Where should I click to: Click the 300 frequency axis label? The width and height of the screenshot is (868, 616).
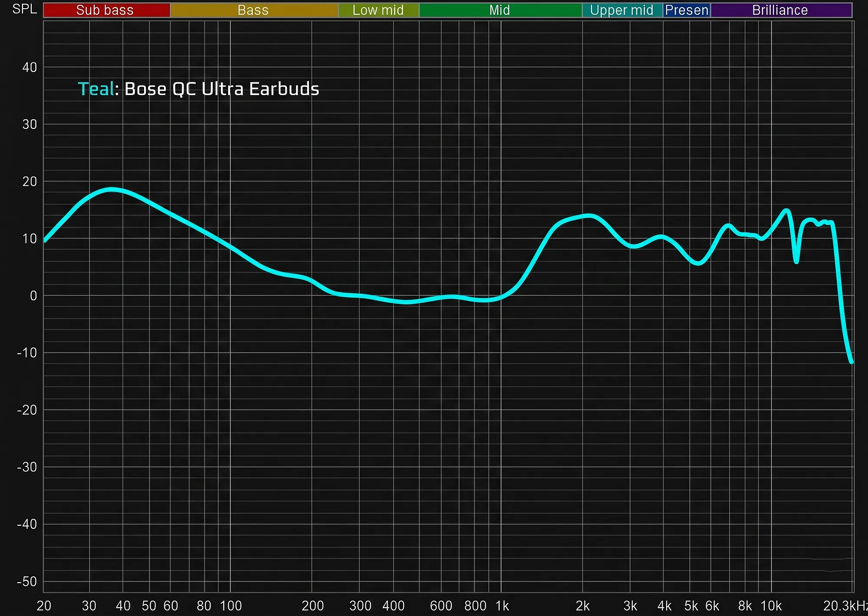pyautogui.click(x=360, y=606)
